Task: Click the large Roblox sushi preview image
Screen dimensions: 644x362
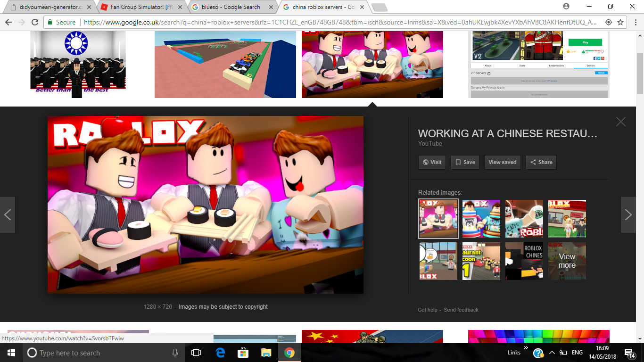Action: tap(206, 205)
